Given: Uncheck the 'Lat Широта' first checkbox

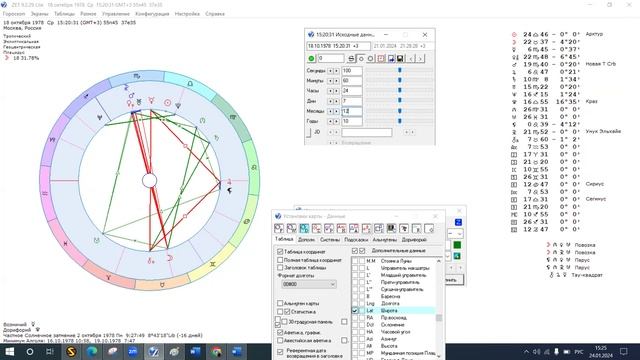Looking at the screenshot, I should tap(355, 311).
